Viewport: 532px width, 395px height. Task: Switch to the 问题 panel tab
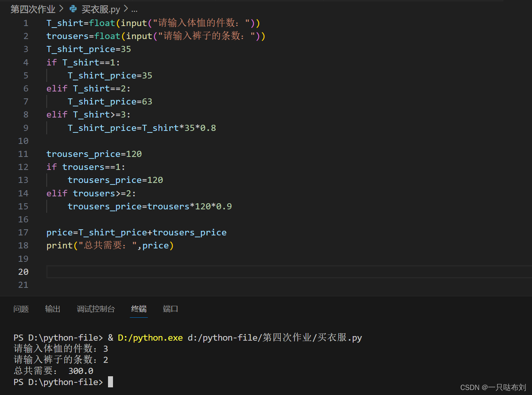(21, 309)
